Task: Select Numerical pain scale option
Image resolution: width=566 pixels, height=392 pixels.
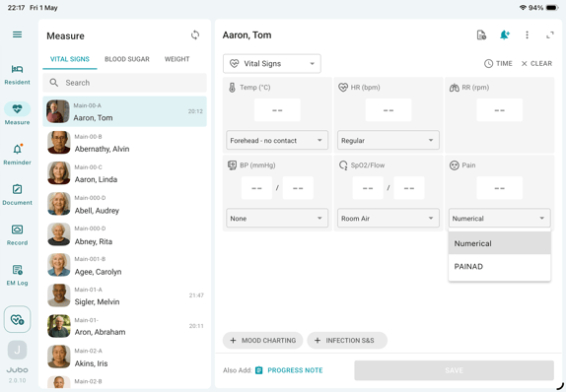Action: tap(500, 243)
